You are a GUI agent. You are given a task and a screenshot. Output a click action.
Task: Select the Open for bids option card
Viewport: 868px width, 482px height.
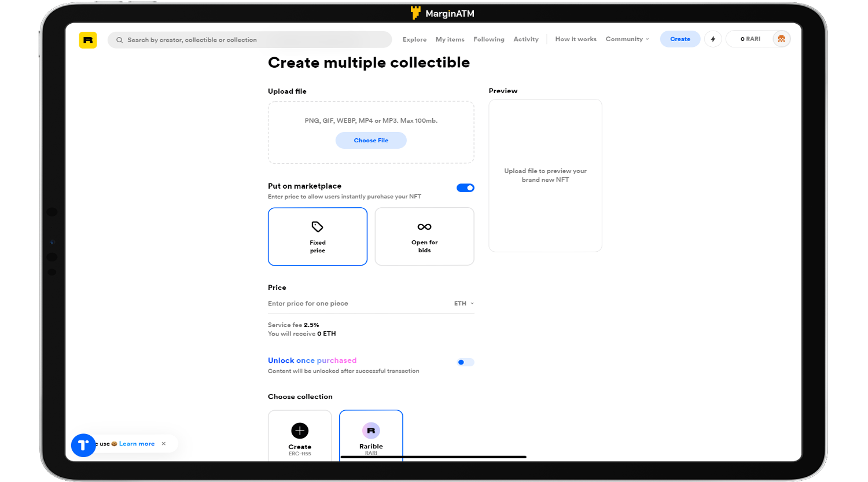tap(424, 237)
